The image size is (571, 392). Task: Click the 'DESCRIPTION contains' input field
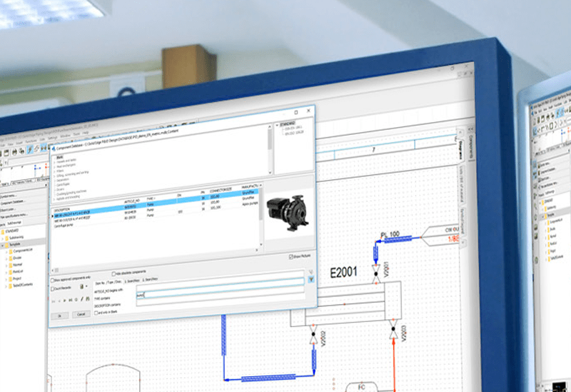[221, 295]
